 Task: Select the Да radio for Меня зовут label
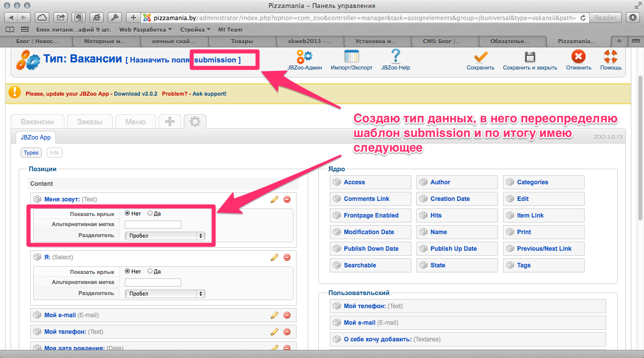coord(150,213)
